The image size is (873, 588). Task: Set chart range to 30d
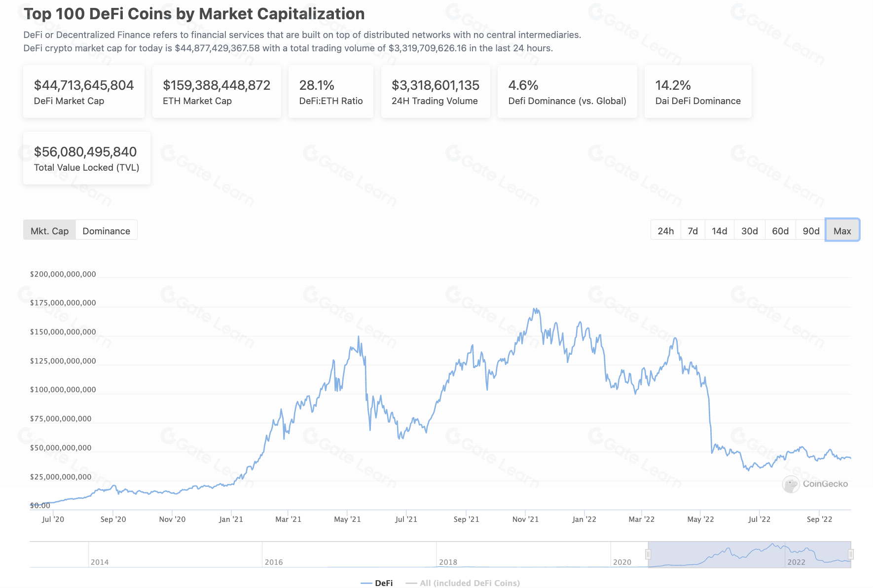pyautogui.click(x=749, y=231)
